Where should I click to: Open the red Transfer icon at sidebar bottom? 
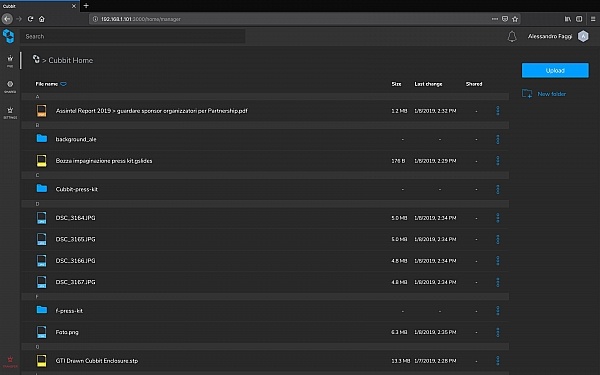[10, 362]
